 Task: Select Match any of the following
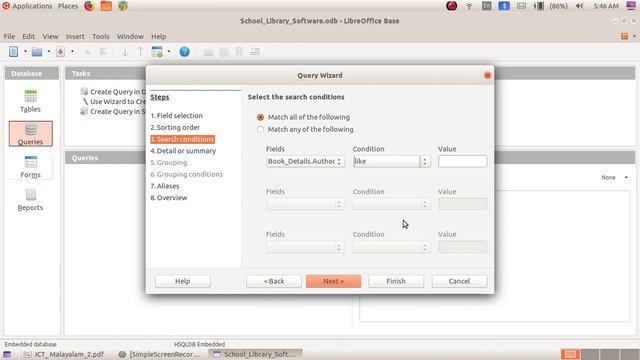click(306, 129)
